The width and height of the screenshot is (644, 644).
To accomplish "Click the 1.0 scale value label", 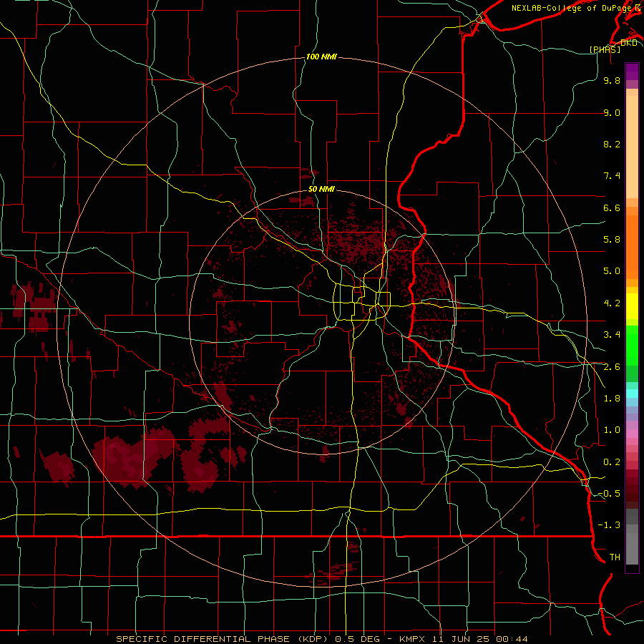I will coord(612,430).
